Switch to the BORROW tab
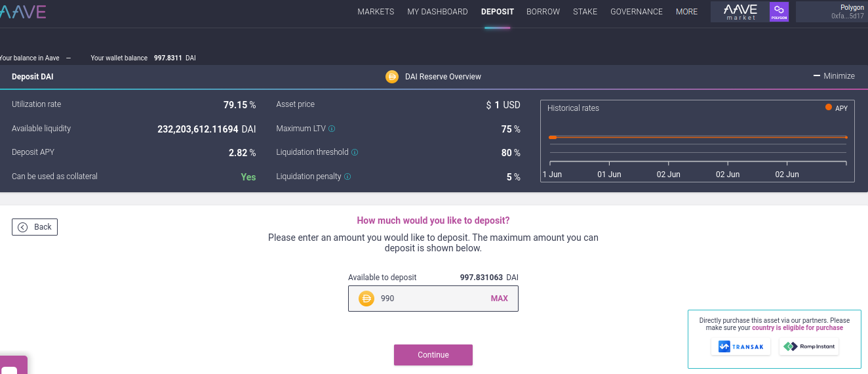The image size is (868, 374). (x=543, y=12)
